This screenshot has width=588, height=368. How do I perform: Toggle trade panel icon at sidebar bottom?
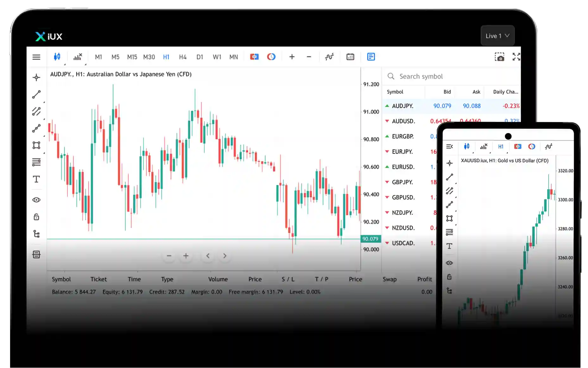coord(36,255)
